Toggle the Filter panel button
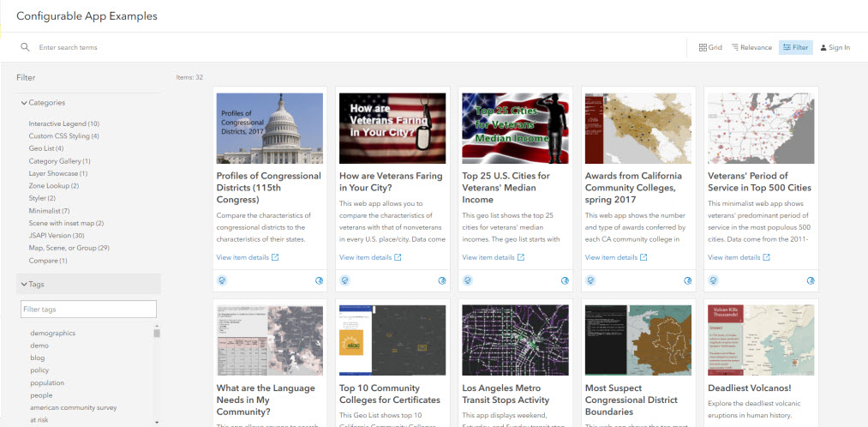 point(795,48)
